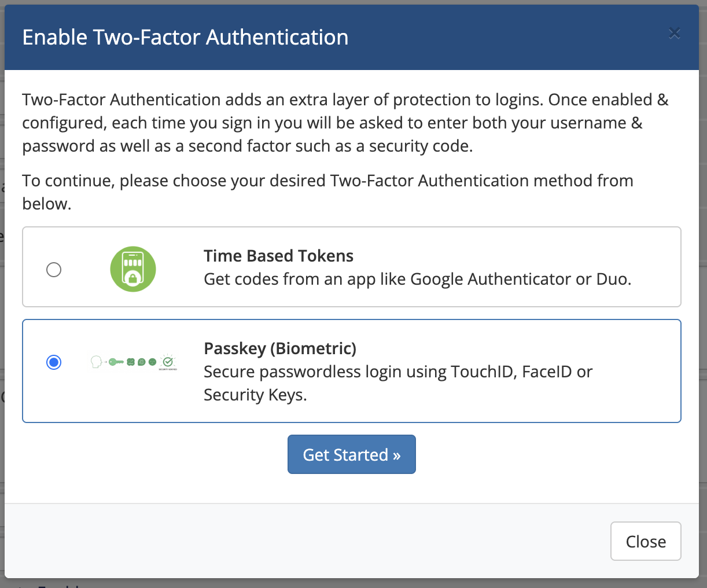Click the Time Based Tokens heading label
Screen dimensions: 707x588
coord(278,256)
